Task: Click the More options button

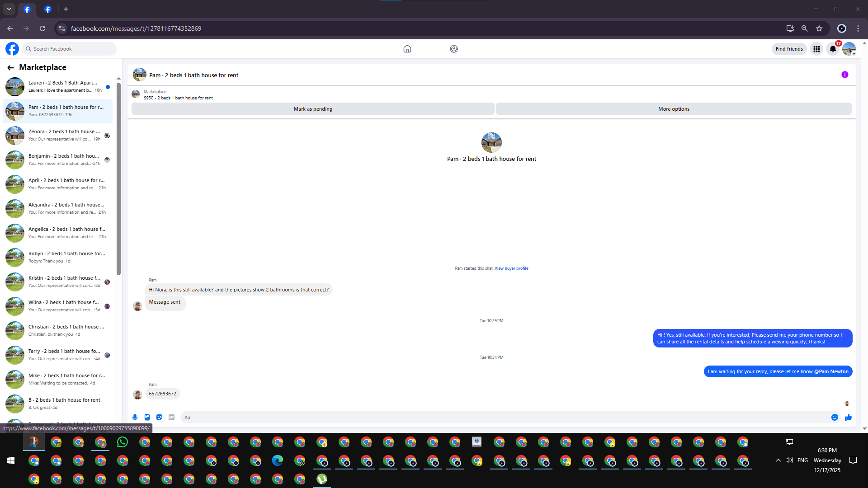Action: point(673,109)
